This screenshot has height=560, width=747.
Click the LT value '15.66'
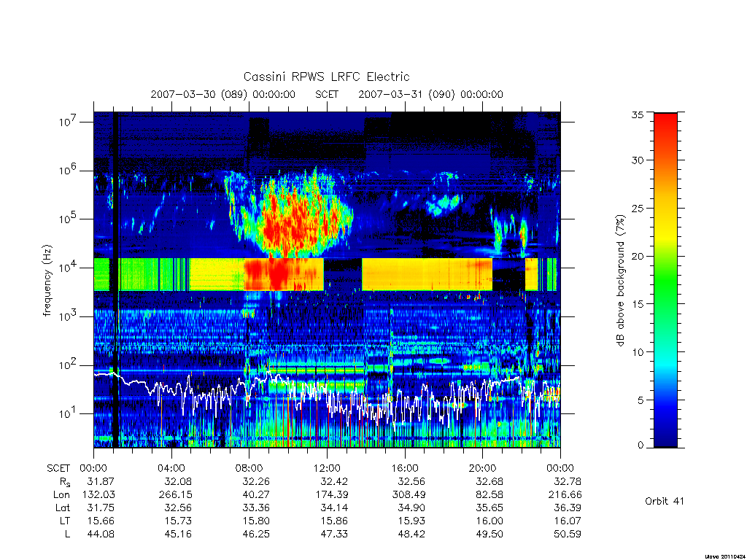pos(101,521)
